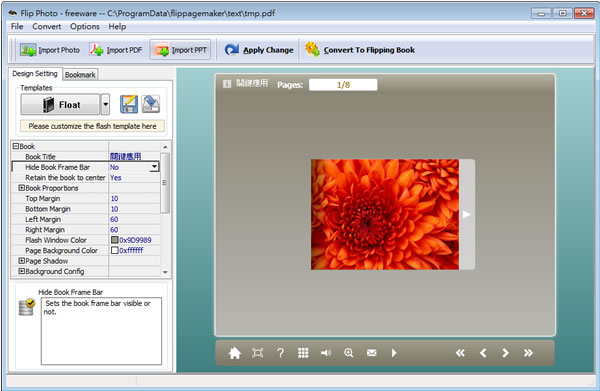Open the Hide Book Frame Bar dropdown
This screenshot has width=600, height=391.
pyautogui.click(x=154, y=167)
